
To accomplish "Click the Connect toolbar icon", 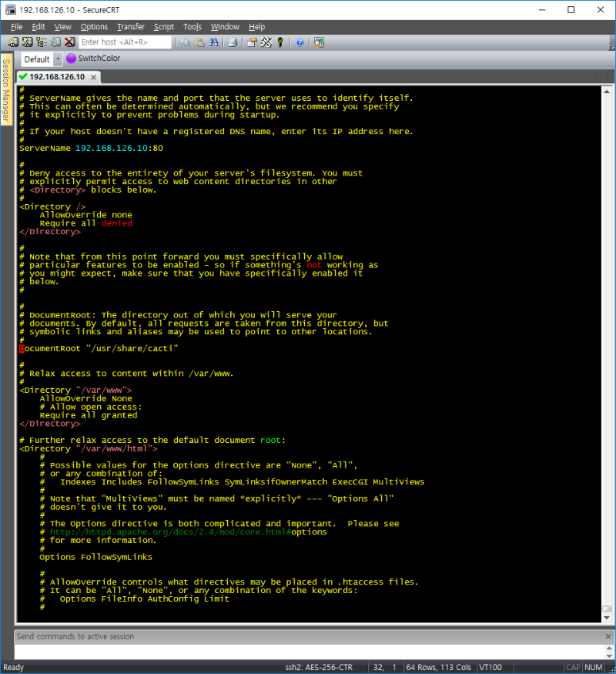I will coord(14,42).
